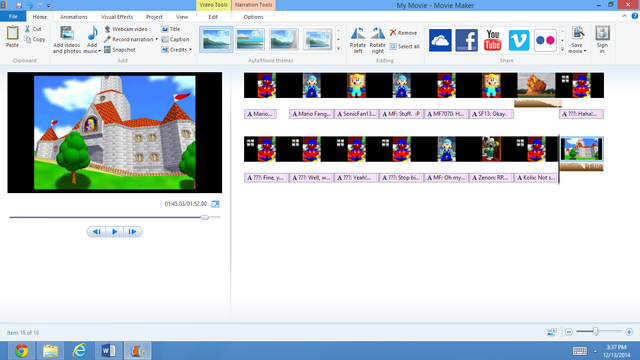Click the Save icon in quick access toolbar
Viewport: 640px width, 360px height.
point(19,5)
